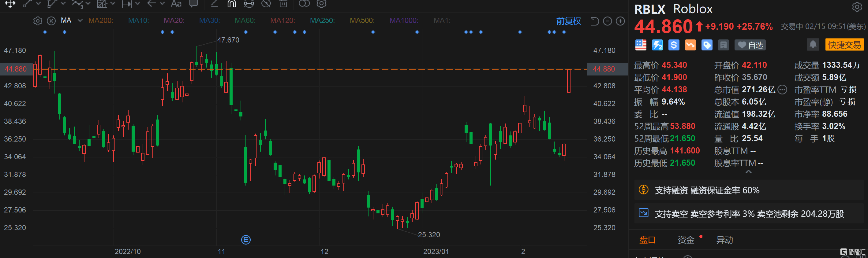Select the speech bubble comment tool
868x258 pixels.
[193, 4]
